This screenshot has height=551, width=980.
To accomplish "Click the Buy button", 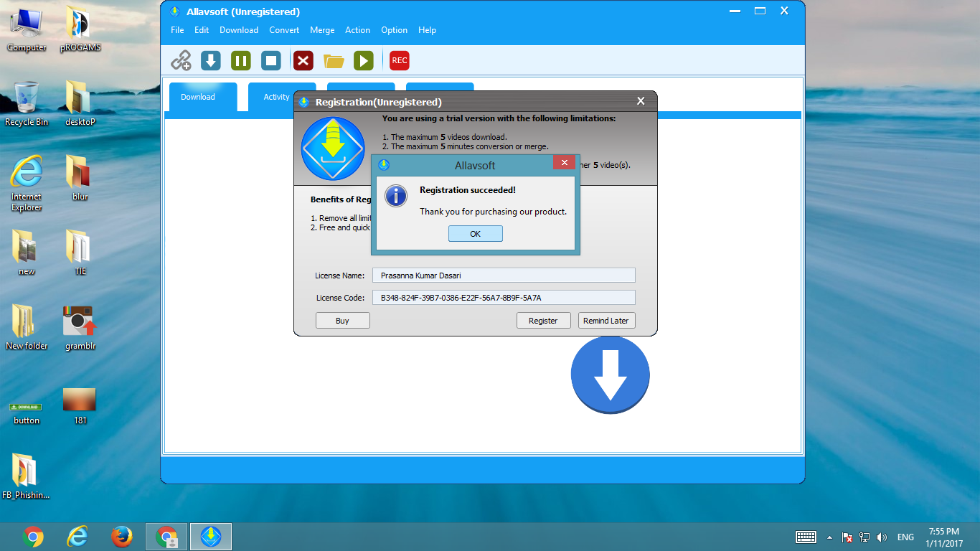I will (x=342, y=321).
